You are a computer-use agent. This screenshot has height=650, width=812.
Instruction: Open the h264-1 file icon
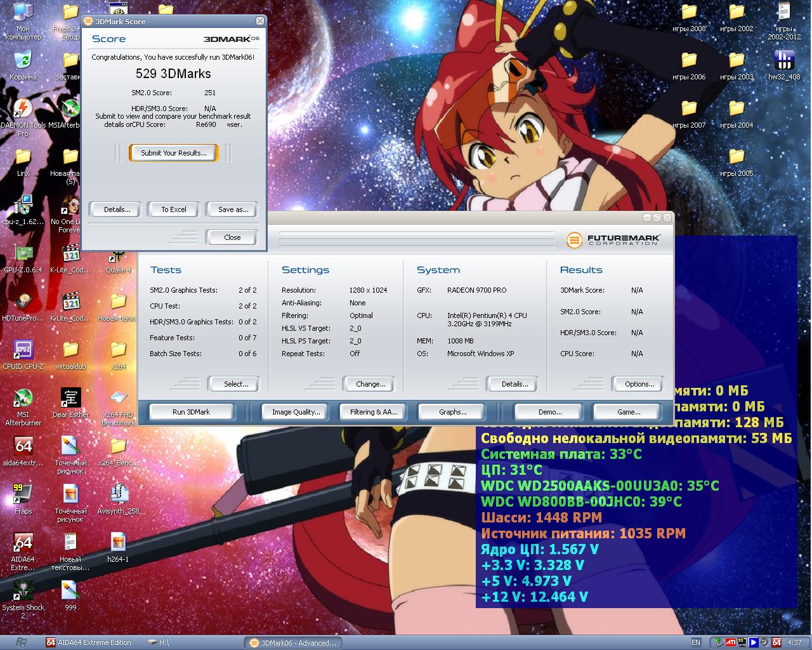pyautogui.click(x=118, y=548)
